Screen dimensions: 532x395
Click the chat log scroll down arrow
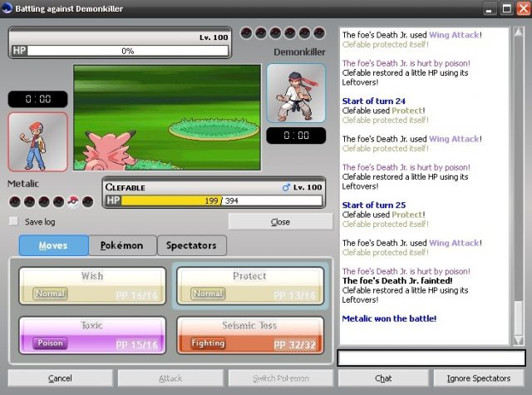tap(519, 340)
